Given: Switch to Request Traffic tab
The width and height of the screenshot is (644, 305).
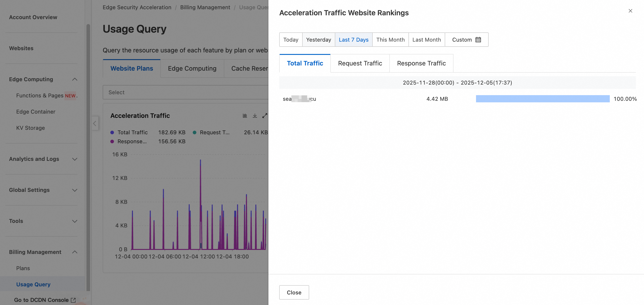Looking at the screenshot, I should click(360, 63).
